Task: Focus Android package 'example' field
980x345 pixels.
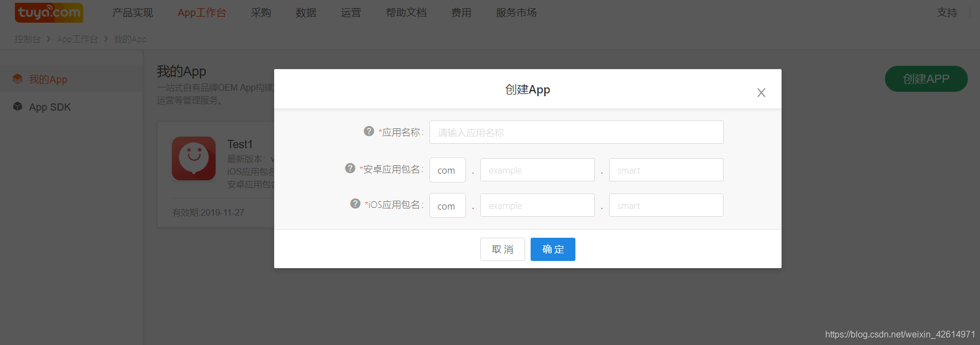Action: click(537, 170)
